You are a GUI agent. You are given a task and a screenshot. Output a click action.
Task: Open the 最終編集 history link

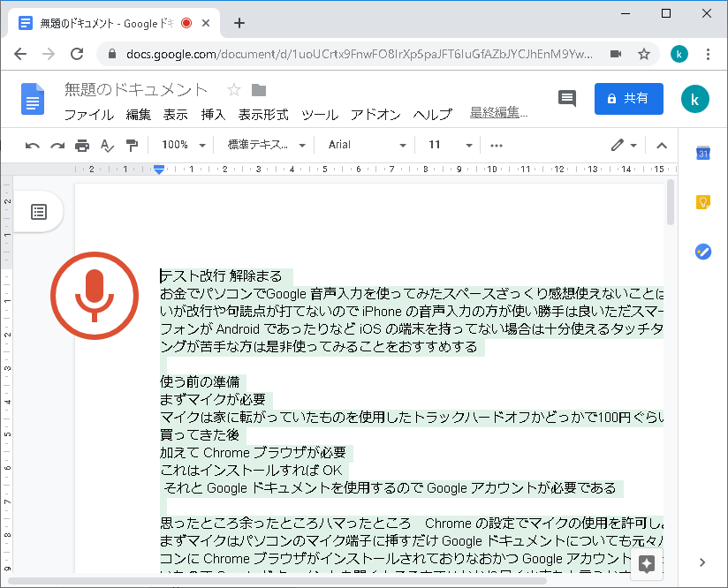pyautogui.click(x=498, y=113)
